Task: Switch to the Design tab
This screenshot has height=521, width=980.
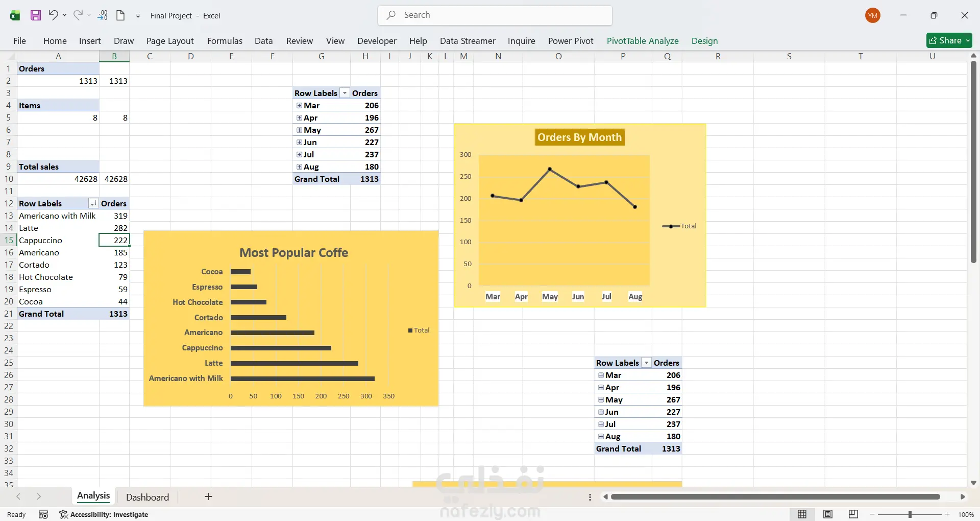Action: (x=704, y=41)
